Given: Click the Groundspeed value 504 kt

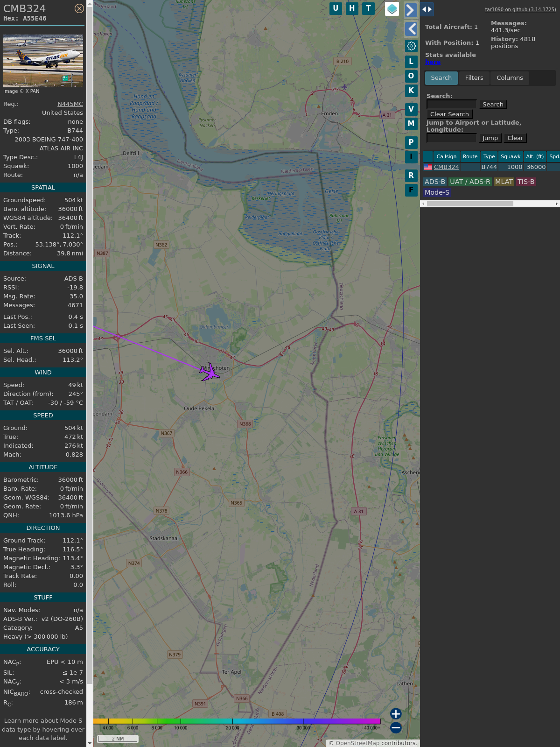Looking at the screenshot, I should (x=74, y=200).
